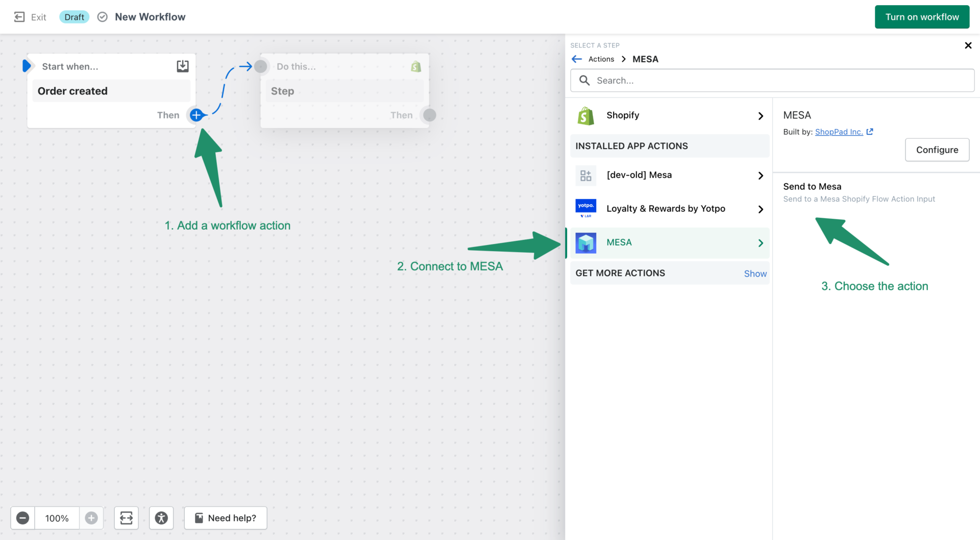Viewport: 980px width, 540px height.
Task: Click the Loyalty & Rewards by Yotpo icon
Action: coord(585,208)
